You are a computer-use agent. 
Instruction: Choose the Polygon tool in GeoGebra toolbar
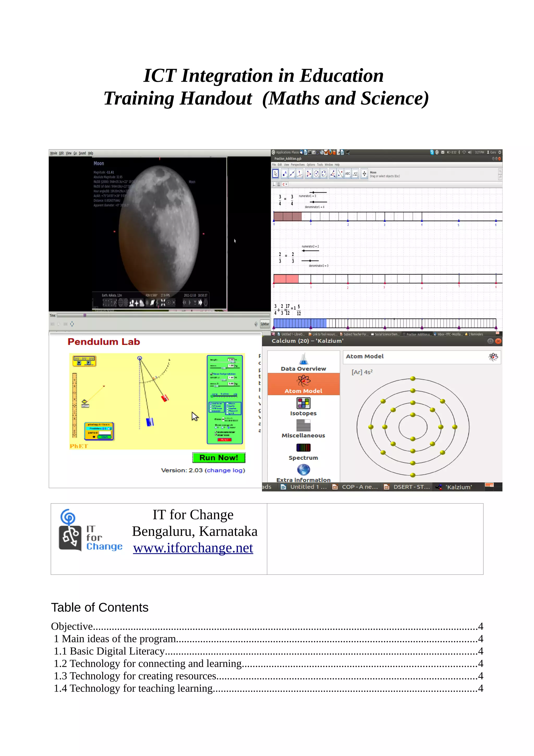309,173
